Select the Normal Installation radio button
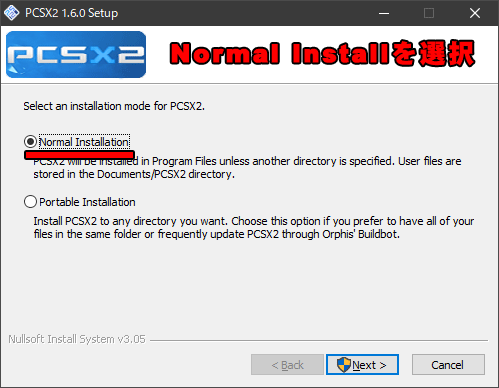This screenshot has height=388, width=499. click(x=30, y=142)
